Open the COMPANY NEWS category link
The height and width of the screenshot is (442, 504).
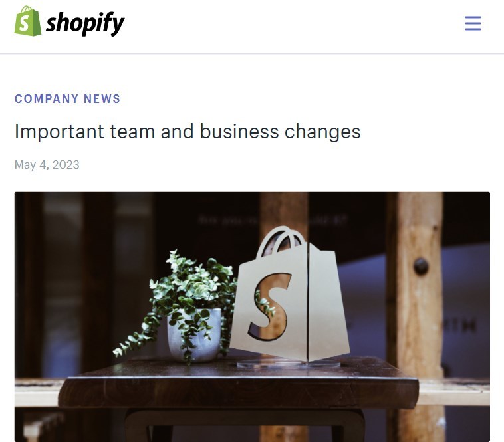coord(68,98)
